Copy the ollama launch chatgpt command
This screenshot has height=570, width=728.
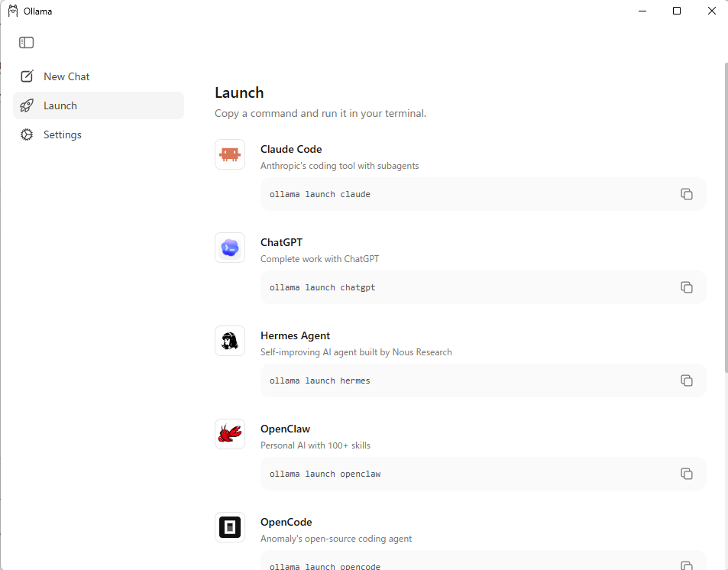pyautogui.click(x=687, y=287)
